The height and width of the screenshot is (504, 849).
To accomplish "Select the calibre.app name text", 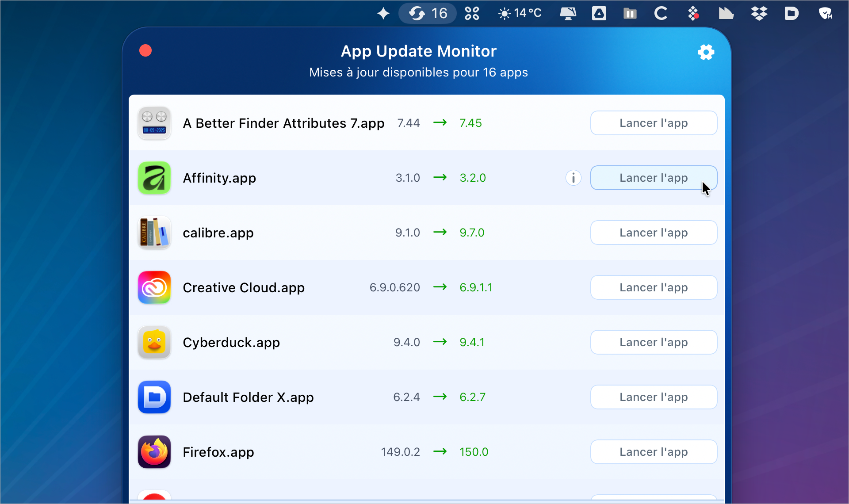I will (x=218, y=233).
